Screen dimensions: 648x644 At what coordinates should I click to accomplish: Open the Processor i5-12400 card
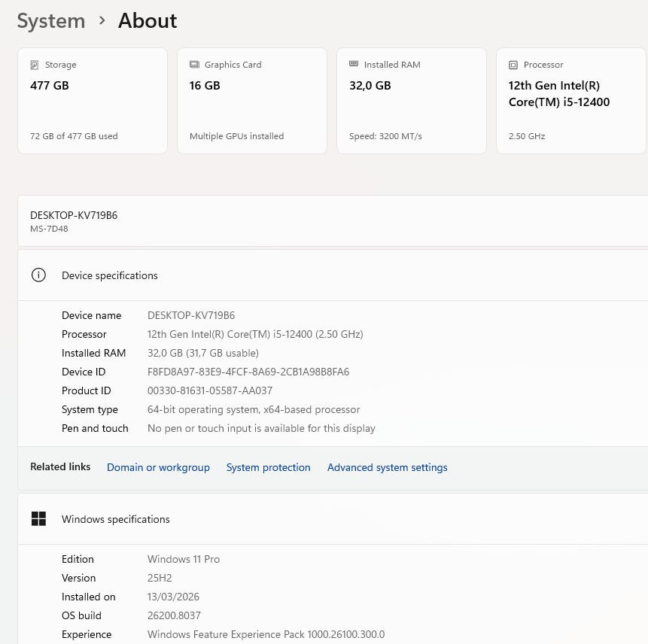[x=570, y=102]
